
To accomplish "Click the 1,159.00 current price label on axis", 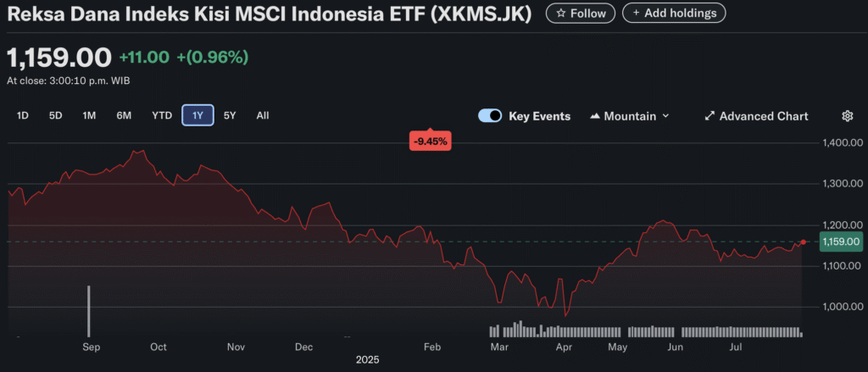I will point(841,242).
